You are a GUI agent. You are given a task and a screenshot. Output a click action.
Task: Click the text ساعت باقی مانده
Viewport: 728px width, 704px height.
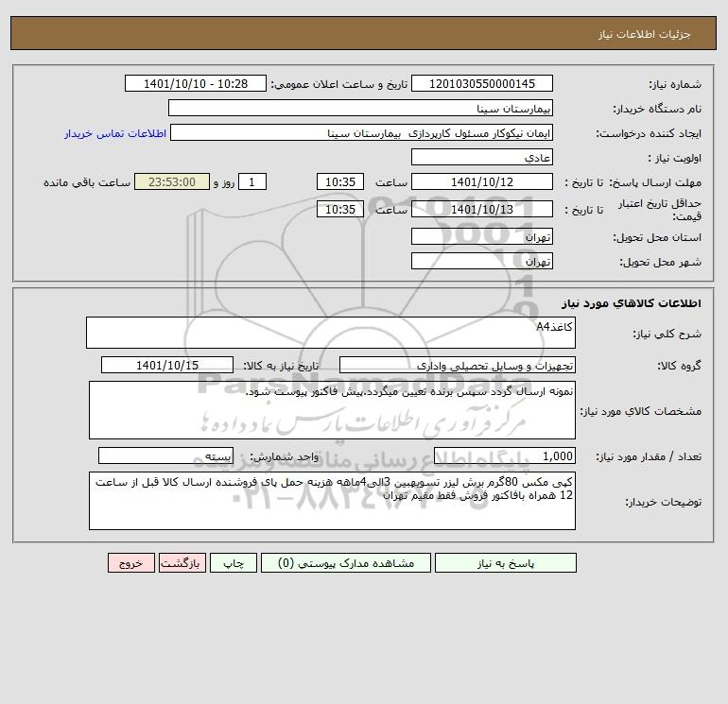87,182
